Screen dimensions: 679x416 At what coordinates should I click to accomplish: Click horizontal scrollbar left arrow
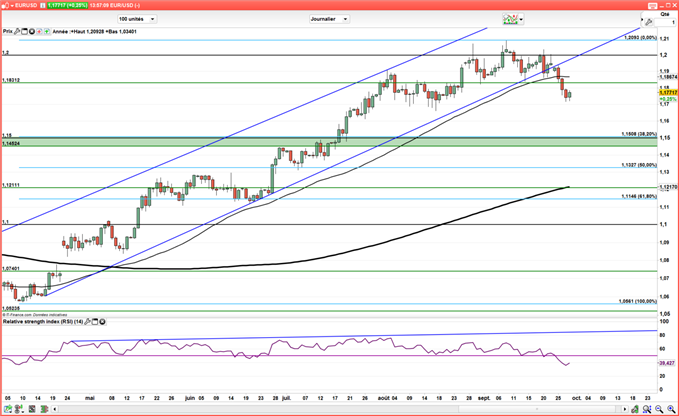click(55, 409)
